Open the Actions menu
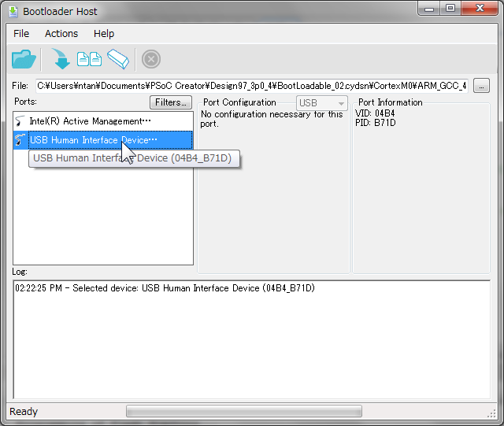This screenshot has width=504, height=426. (61, 33)
